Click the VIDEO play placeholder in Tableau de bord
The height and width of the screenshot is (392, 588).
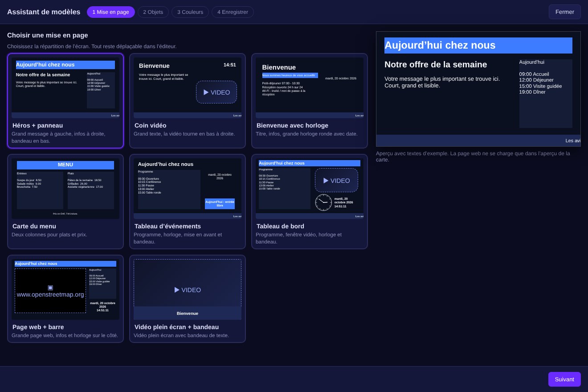click(x=336, y=181)
